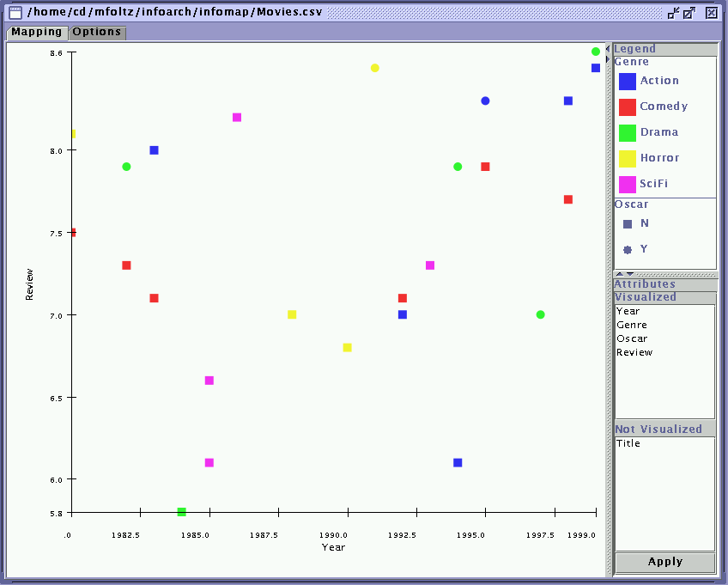Select the yellow square at 1988, review 7.0
The height and width of the screenshot is (585, 728).
point(292,314)
